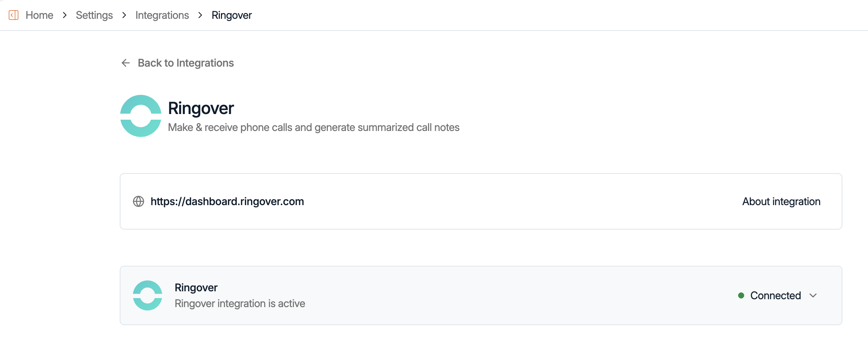Open Integrations from the breadcrumb
Image resolution: width=868 pixels, height=344 pixels.
pyautogui.click(x=162, y=15)
